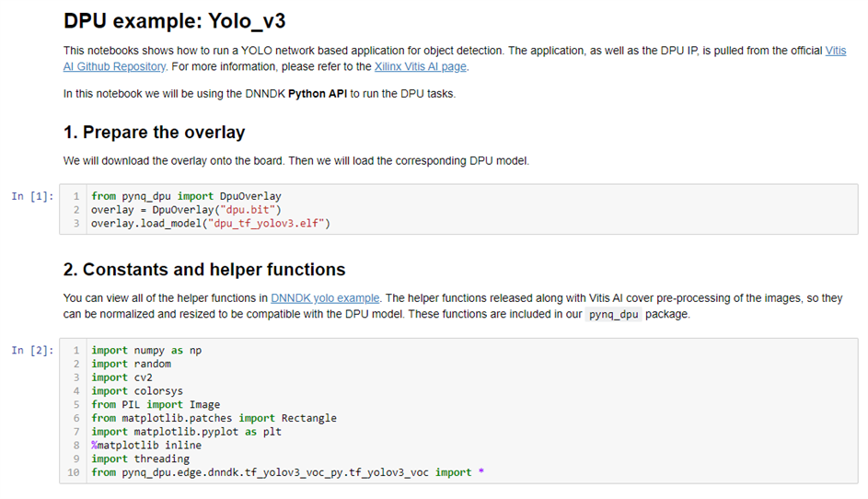Click the "import numpy as np" line
The width and height of the screenshot is (868, 499).
coord(145,350)
